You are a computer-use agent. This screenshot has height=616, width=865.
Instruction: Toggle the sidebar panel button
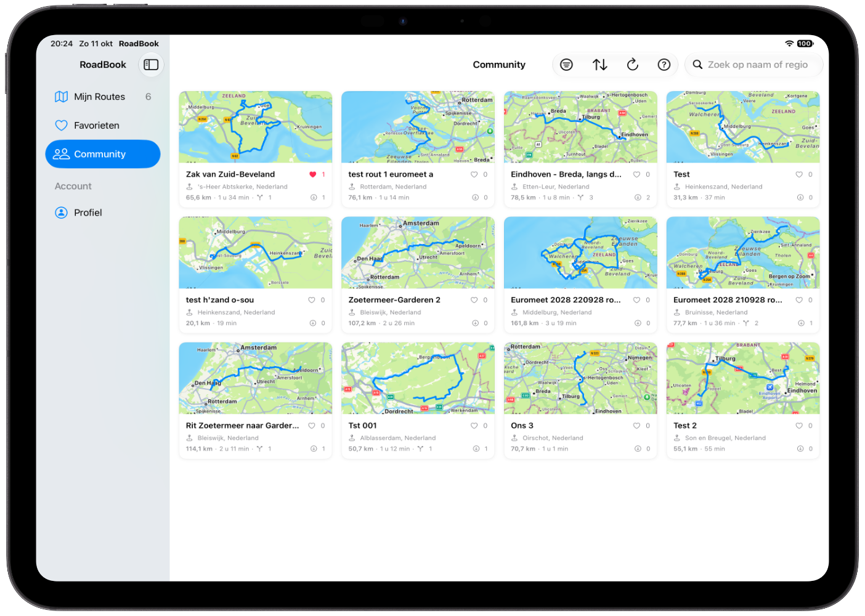tap(151, 65)
